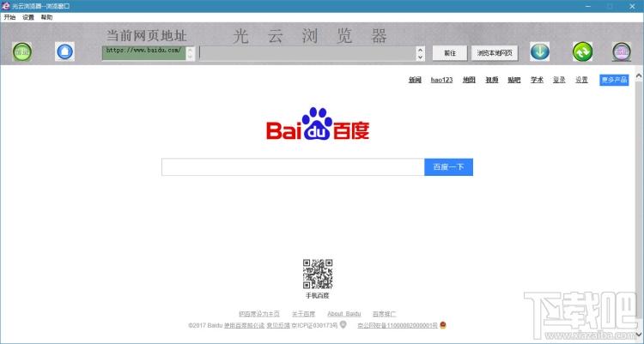644x344 pixels.
Task: Click the page scrollbar down arrow
Action: (x=639, y=335)
